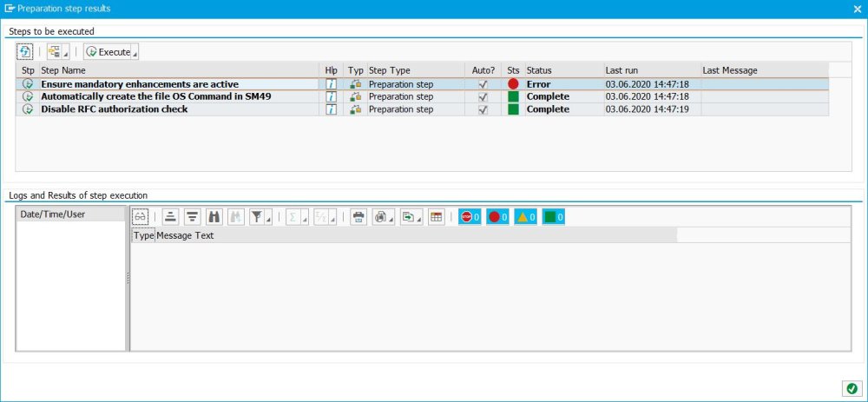Click the green checkmark Continue button
The image size is (868, 402).
point(852,388)
